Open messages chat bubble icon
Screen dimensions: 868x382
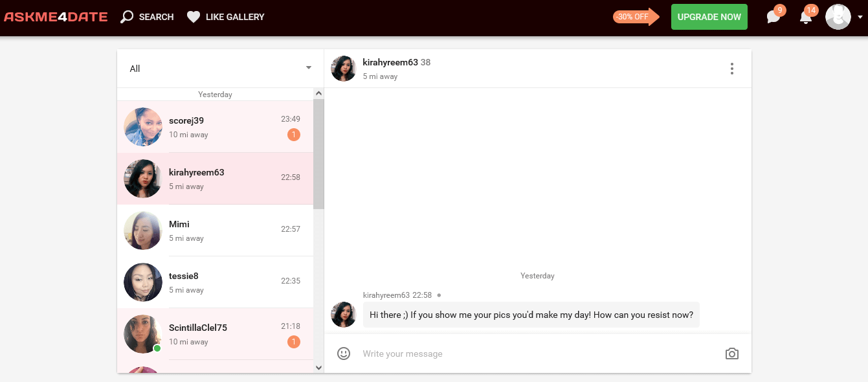[x=774, y=17]
